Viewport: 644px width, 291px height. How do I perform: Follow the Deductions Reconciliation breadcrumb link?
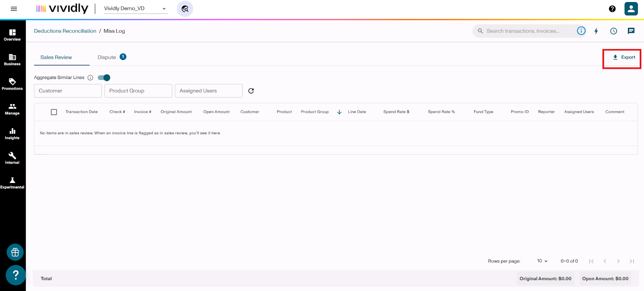65,31
